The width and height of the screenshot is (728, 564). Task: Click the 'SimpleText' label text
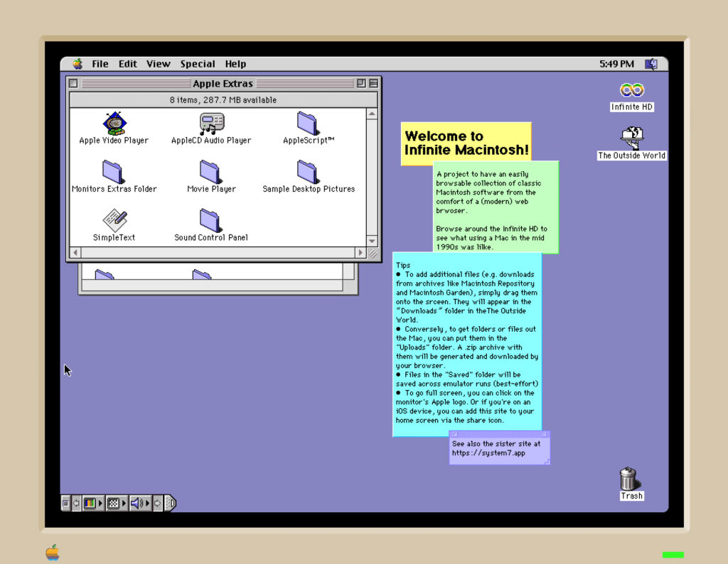pos(114,237)
